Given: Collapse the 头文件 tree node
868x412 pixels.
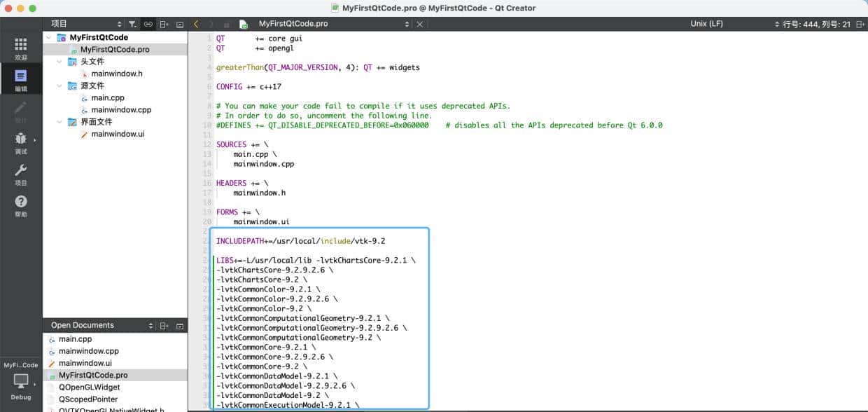Looking at the screenshot, I should (59, 61).
